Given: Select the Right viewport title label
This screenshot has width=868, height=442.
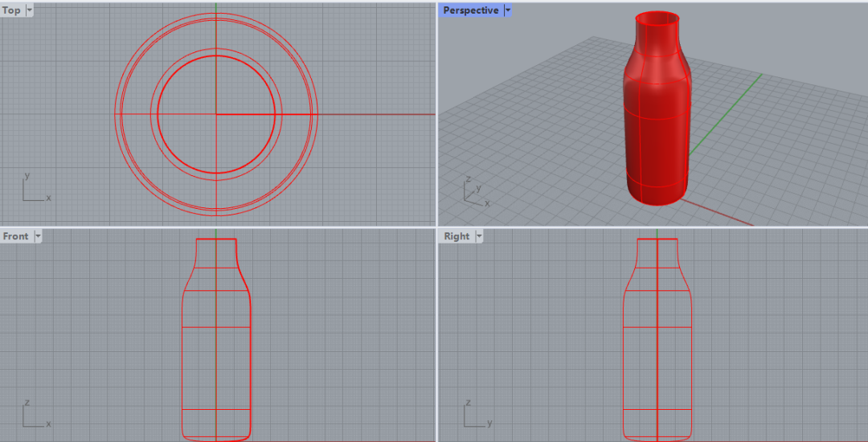Looking at the screenshot, I should [x=457, y=236].
